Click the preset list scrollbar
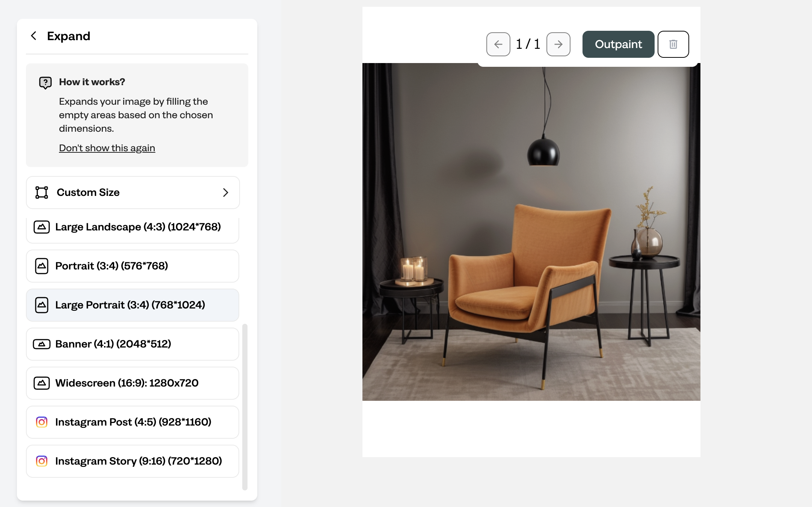Screen dimensions: 812x507 click(245, 407)
